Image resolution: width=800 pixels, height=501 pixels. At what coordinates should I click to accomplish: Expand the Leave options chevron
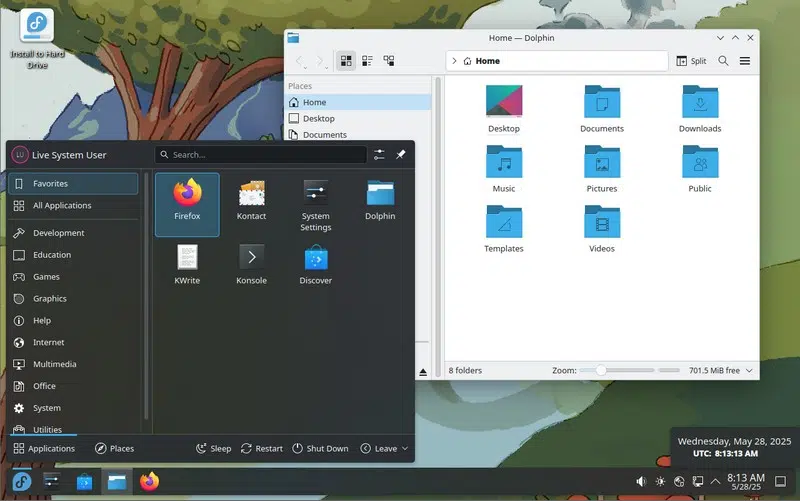click(x=404, y=449)
